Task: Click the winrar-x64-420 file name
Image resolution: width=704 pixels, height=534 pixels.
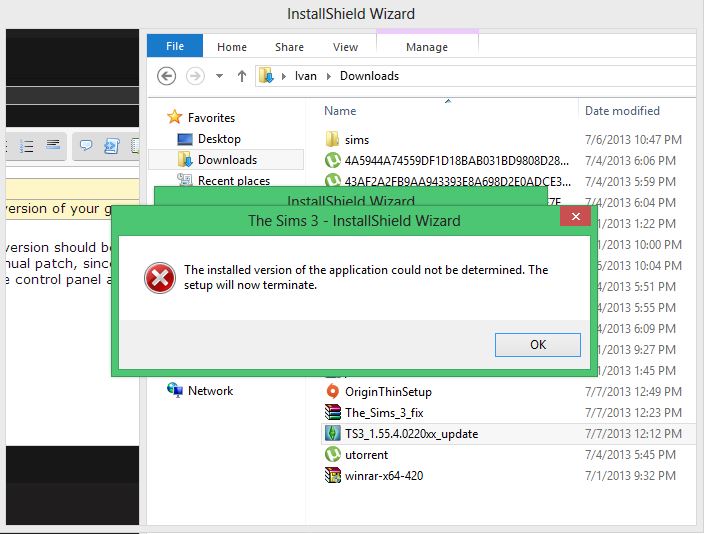Action: [x=384, y=476]
